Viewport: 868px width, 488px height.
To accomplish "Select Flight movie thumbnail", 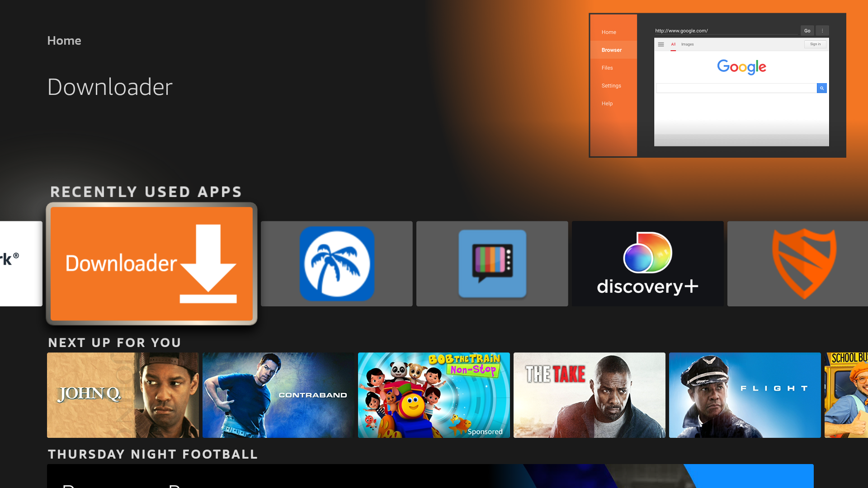I will click(x=745, y=394).
